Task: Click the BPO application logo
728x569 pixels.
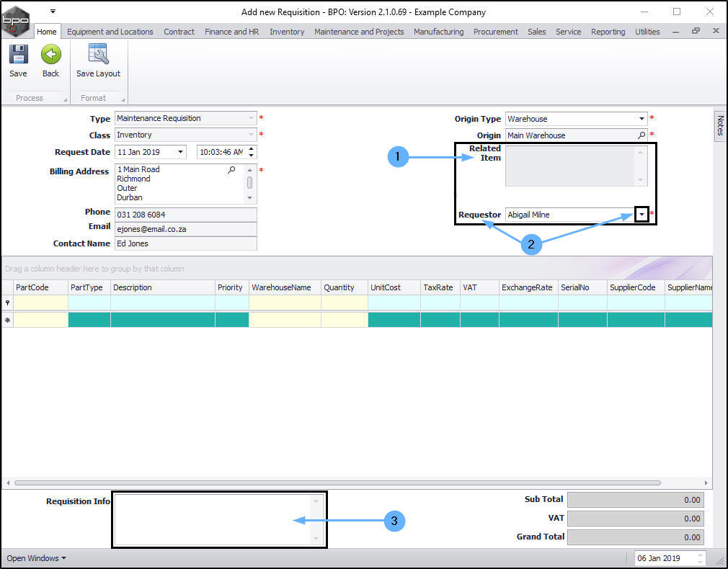Action: pos(15,20)
